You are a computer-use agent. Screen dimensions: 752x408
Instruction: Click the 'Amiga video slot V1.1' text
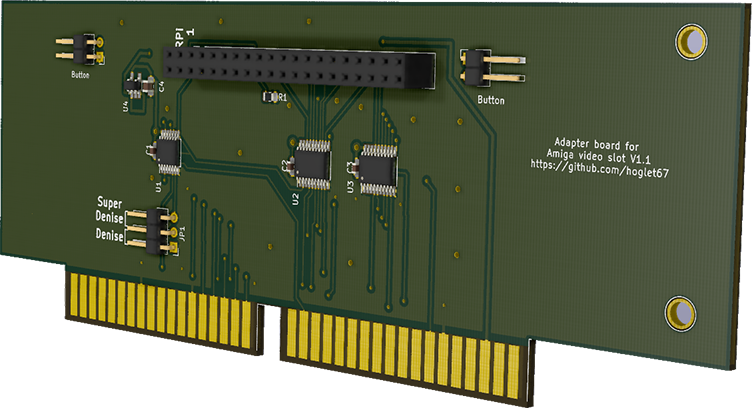[598, 156]
